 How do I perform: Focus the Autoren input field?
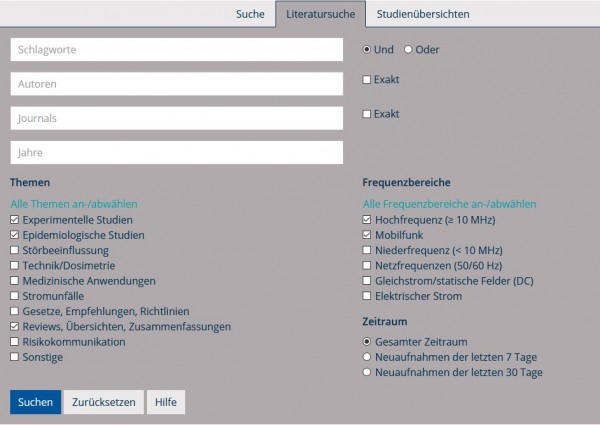pyautogui.click(x=177, y=84)
